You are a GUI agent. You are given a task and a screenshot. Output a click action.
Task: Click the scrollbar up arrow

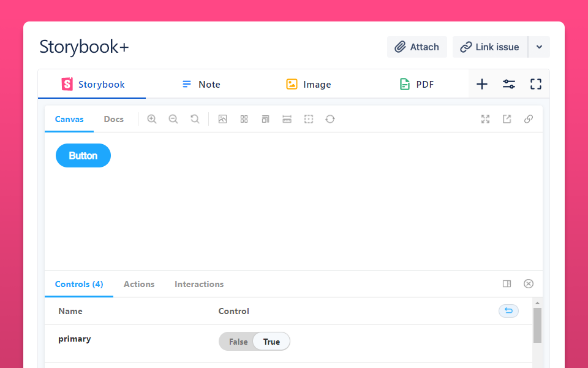click(537, 302)
